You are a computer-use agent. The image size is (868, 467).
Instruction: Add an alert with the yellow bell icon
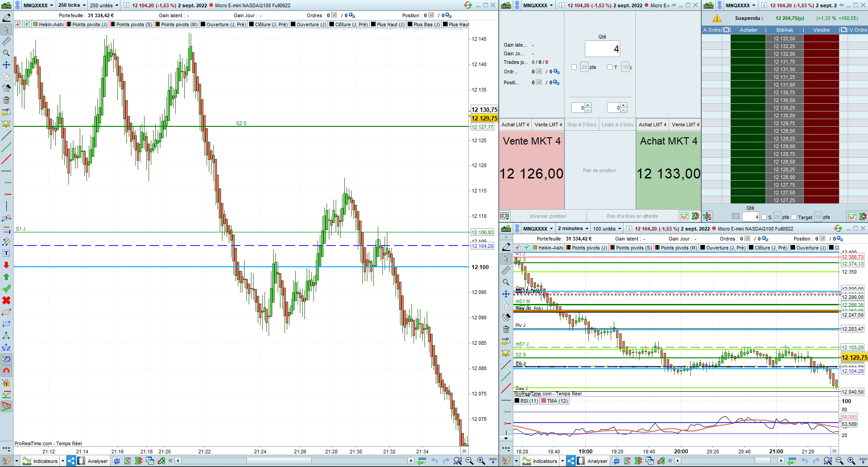6,124
